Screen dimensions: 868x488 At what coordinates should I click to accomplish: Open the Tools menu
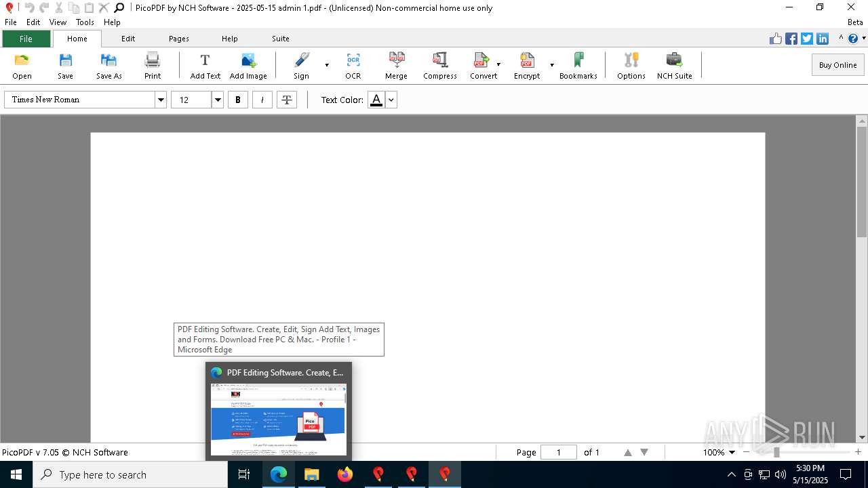coord(85,22)
